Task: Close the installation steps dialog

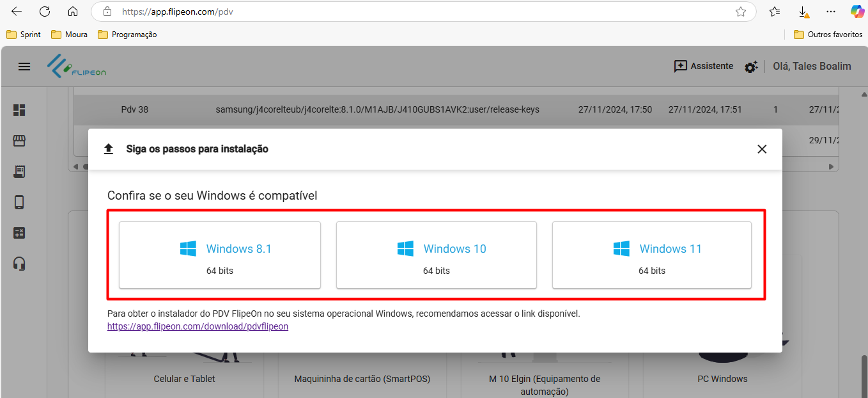Action: point(761,149)
